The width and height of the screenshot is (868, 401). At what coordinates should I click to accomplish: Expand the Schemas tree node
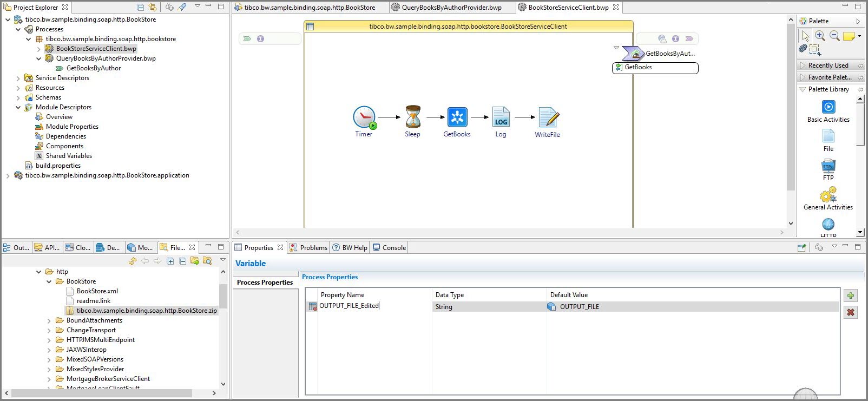[x=18, y=97]
